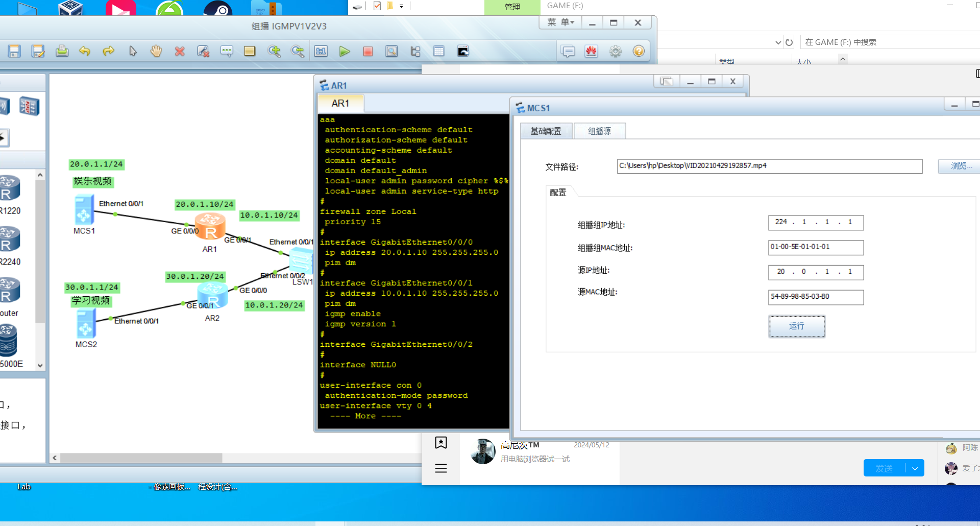This screenshot has height=526, width=980.
Task: Stop devices with the red square button
Action: click(x=368, y=51)
